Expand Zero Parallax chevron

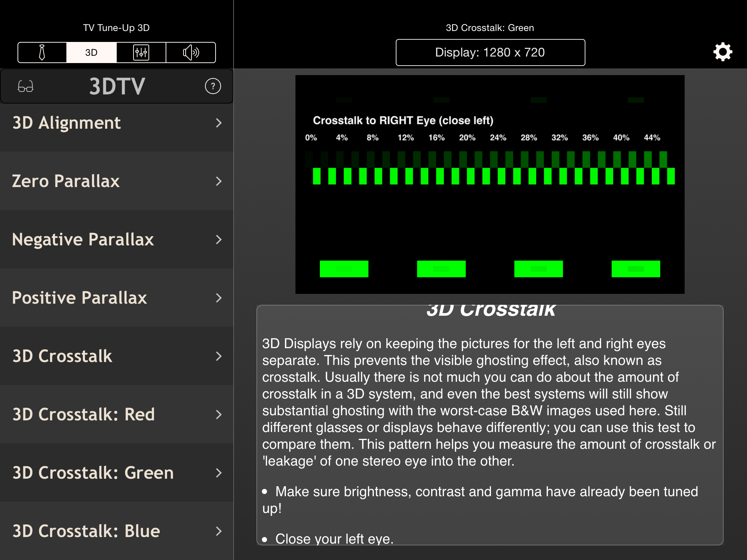(x=218, y=181)
